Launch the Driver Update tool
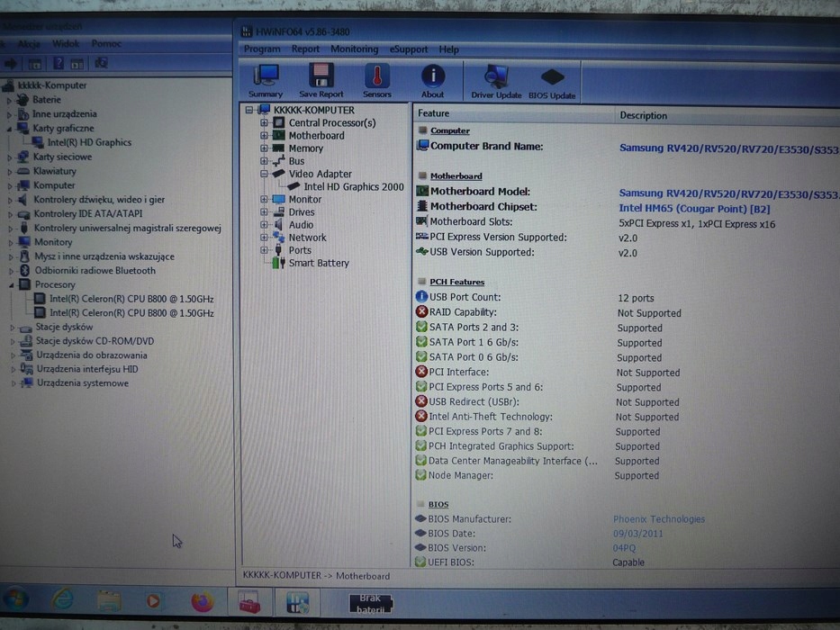840x630 pixels. pos(496,82)
